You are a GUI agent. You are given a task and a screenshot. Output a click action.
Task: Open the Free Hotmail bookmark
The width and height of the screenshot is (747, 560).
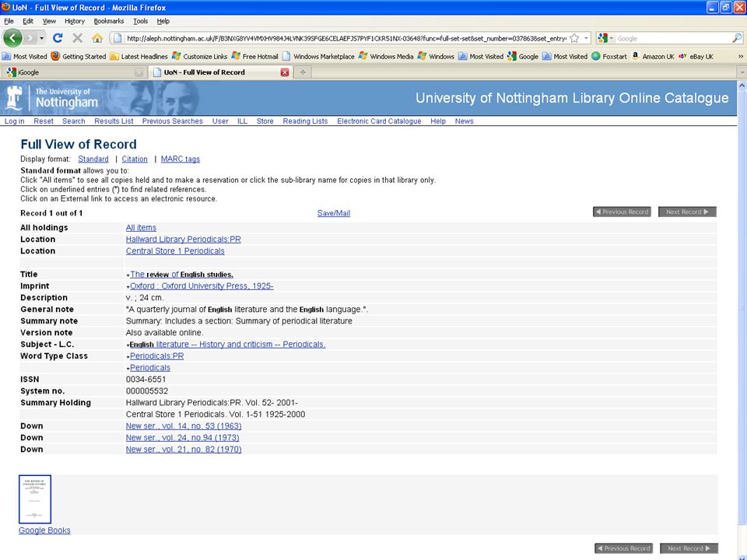[x=255, y=56]
